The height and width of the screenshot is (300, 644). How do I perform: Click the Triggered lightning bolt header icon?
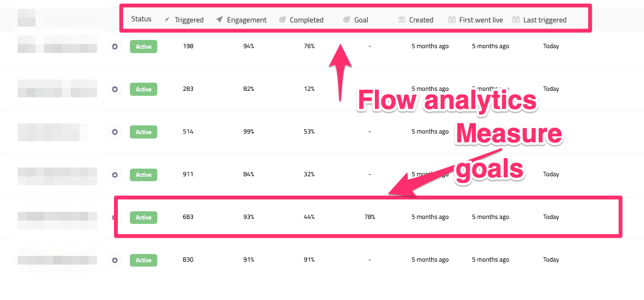(x=168, y=20)
